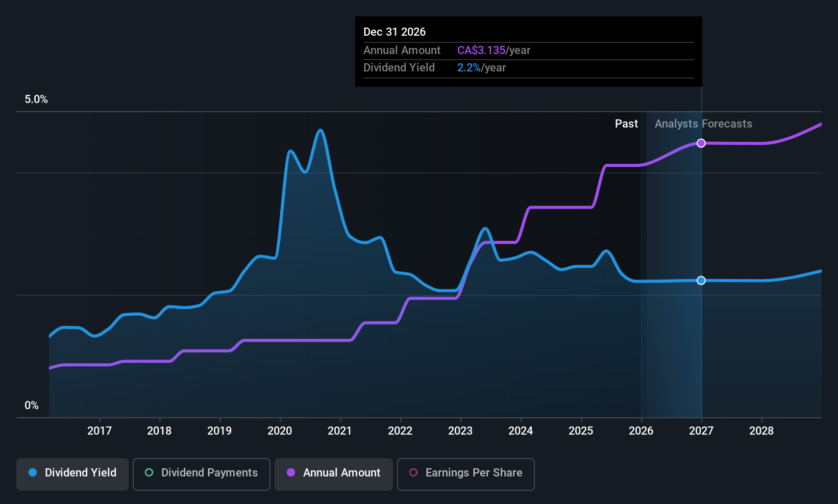838x504 pixels.
Task: Click the 2026 x-axis label
Action: pyautogui.click(x=641, y=431)
